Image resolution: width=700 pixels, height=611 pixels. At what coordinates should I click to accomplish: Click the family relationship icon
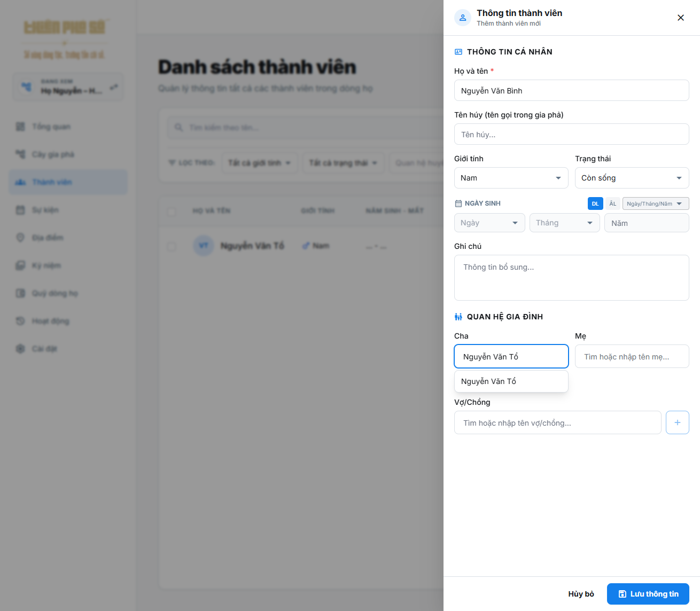click(x=458, y=317)
